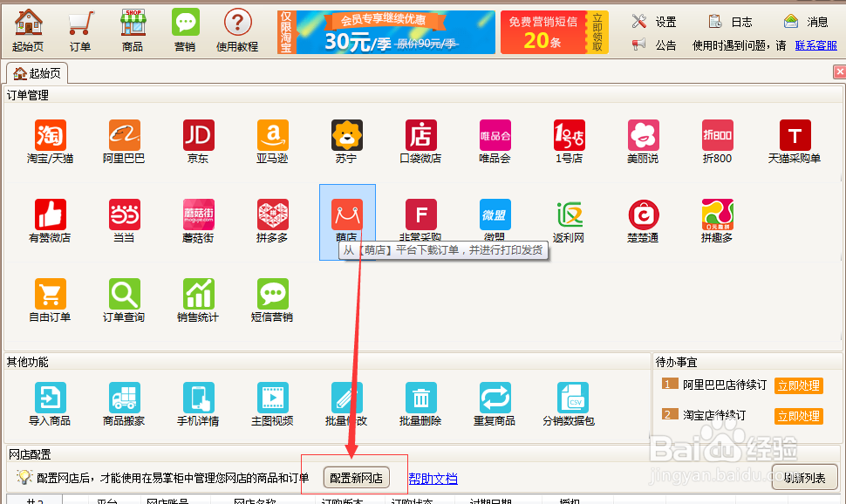Open 京东 JD order management
The image size is (846, 504).
click(x=198, y=142)
